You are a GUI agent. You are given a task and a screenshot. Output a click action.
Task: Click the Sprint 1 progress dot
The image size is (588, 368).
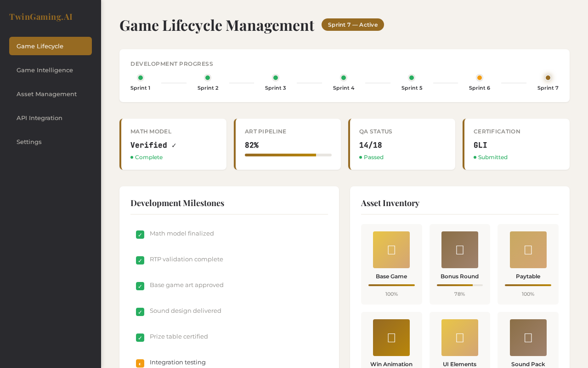tap(141, 77)
